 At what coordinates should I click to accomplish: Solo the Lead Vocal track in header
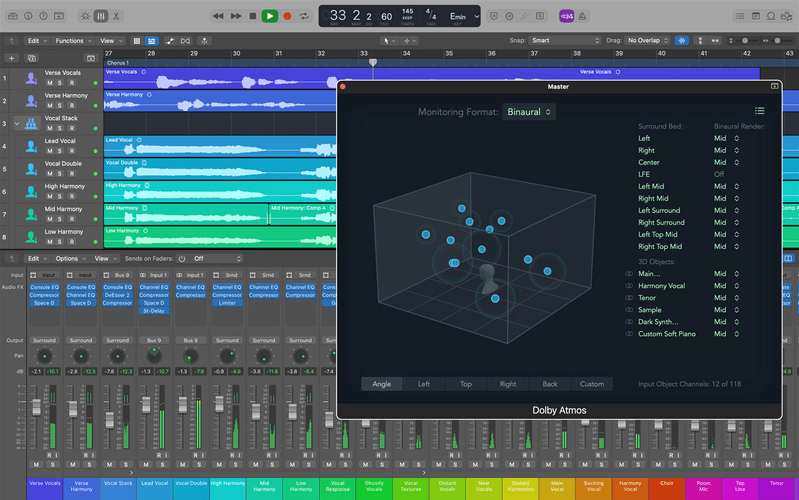point(59,152)
